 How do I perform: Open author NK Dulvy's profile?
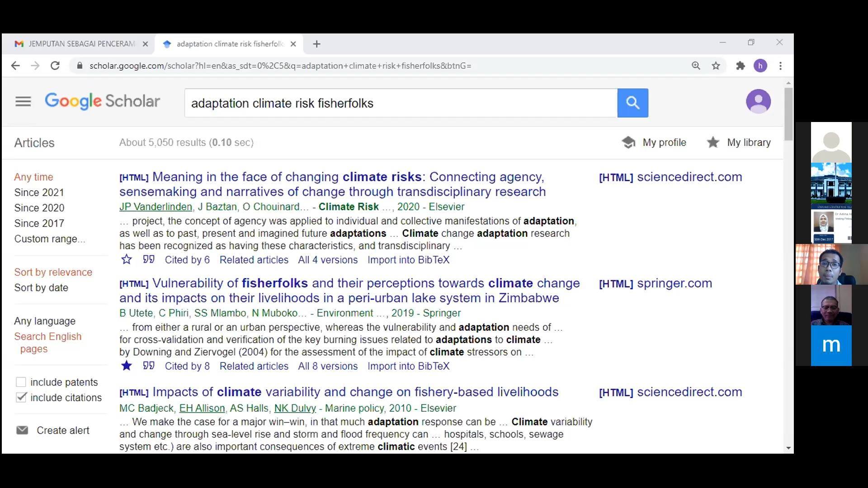pos(295,408)
